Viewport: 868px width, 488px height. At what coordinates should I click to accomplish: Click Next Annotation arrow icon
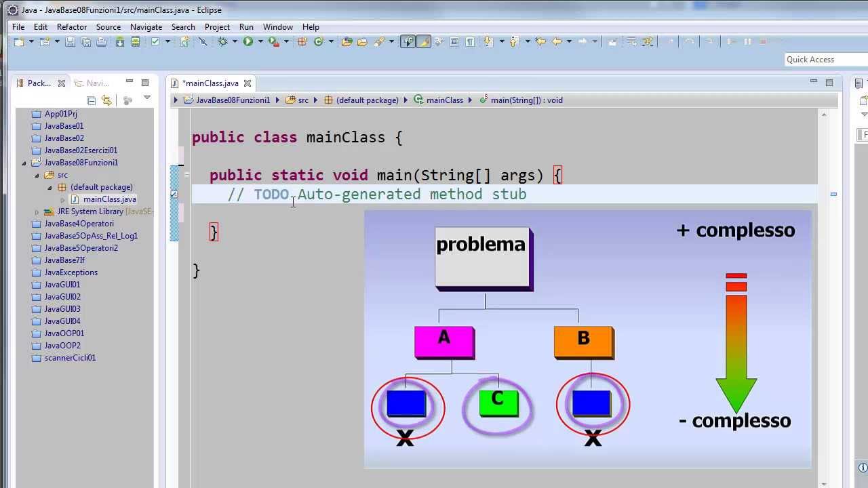488,42
